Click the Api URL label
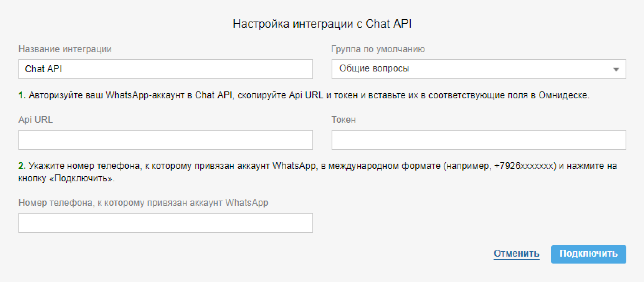Viewport: 644px width, 282px height. (36, 119)
